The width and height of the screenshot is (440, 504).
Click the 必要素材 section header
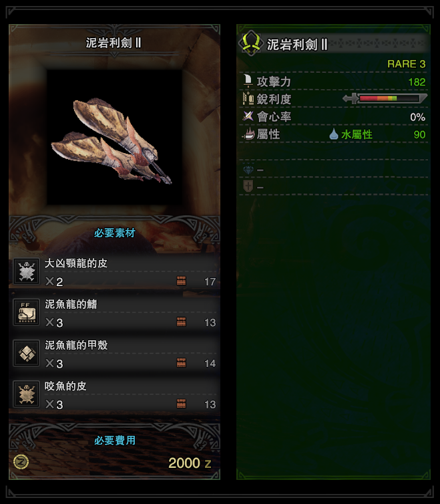[x=114, y=233]
